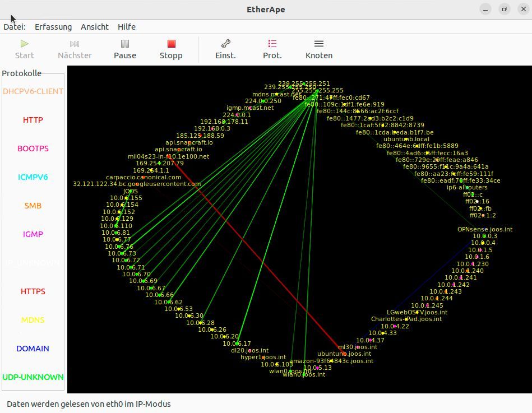The image size is (532, 413).
Task: Click the 255.255.255.255 broadcast node
Action: point(317,91)
